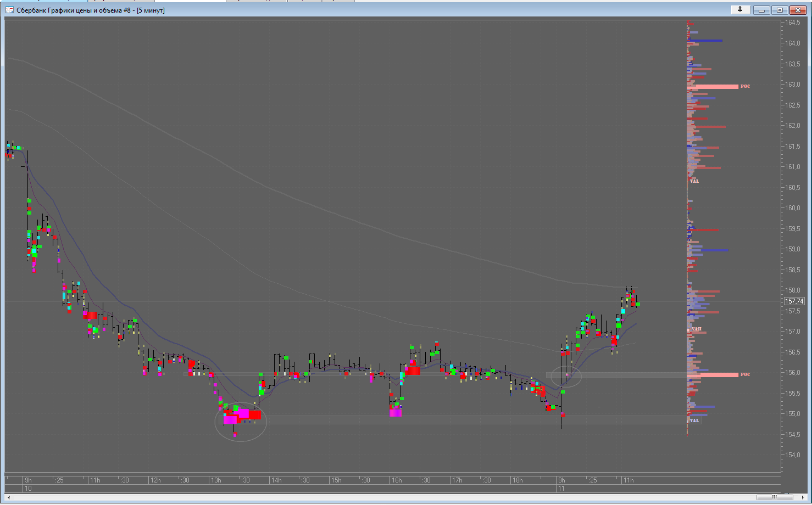This screenshot has height=505, width=812.
Task: Click the 160,0 price axis label
Action: pyautogui.click(x=792, y=208)
